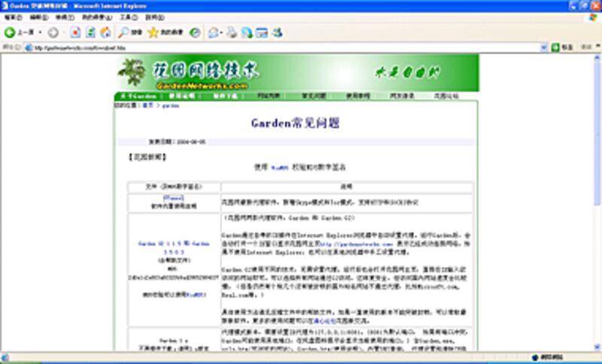Click inside the address bar URL field
The height and width of the screenshot is (364, 602).
click(x=284, y=48)
